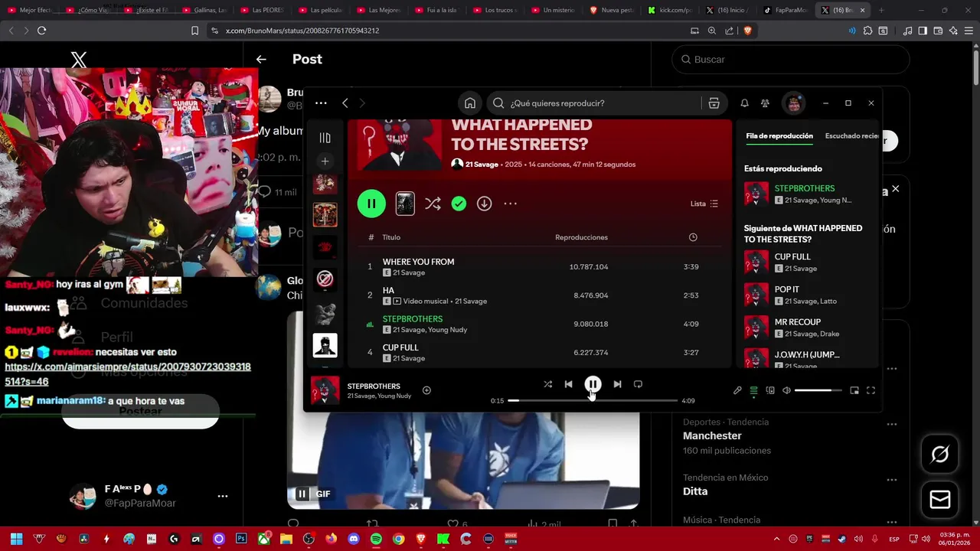
Task: Click the Spotify Home icon
Action: click(x=470, y=103)
